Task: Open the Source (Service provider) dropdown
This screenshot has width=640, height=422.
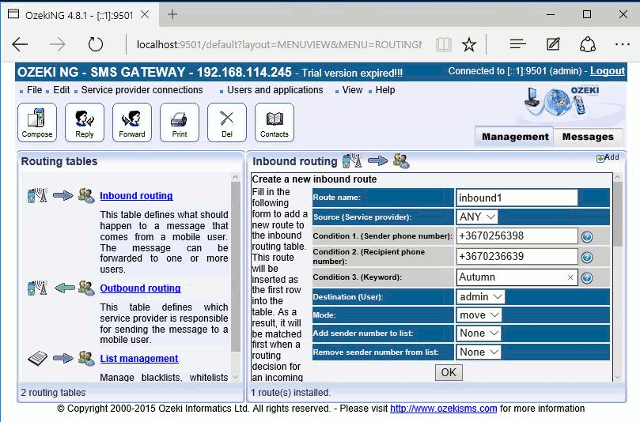Action: tap(477, 217)
